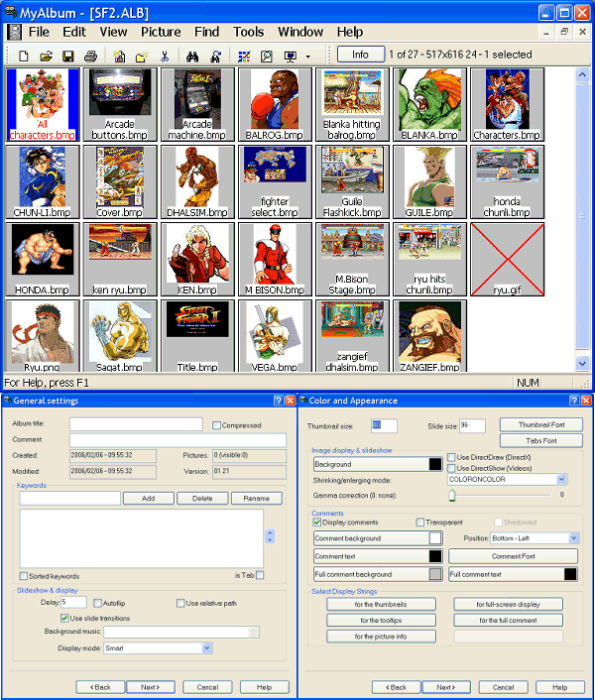
Task: Pick the Comment text black swatch
Action: coord(435,556)
